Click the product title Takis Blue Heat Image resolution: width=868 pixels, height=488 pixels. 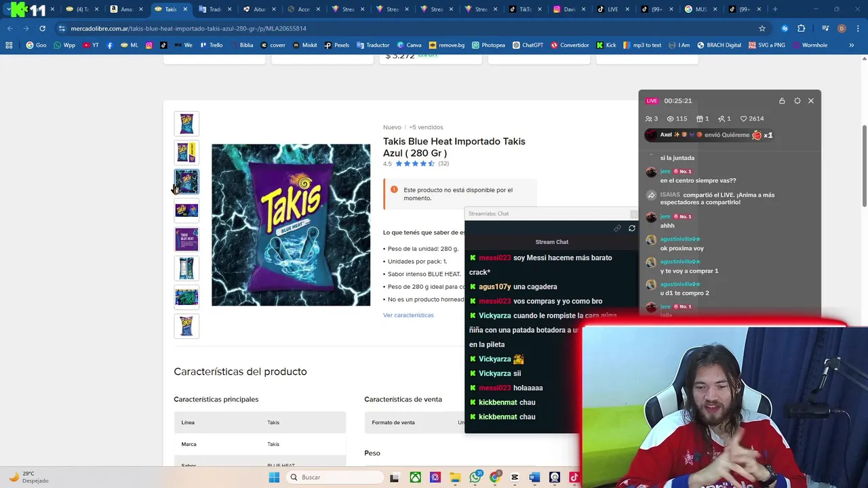(x=454, y=147)
